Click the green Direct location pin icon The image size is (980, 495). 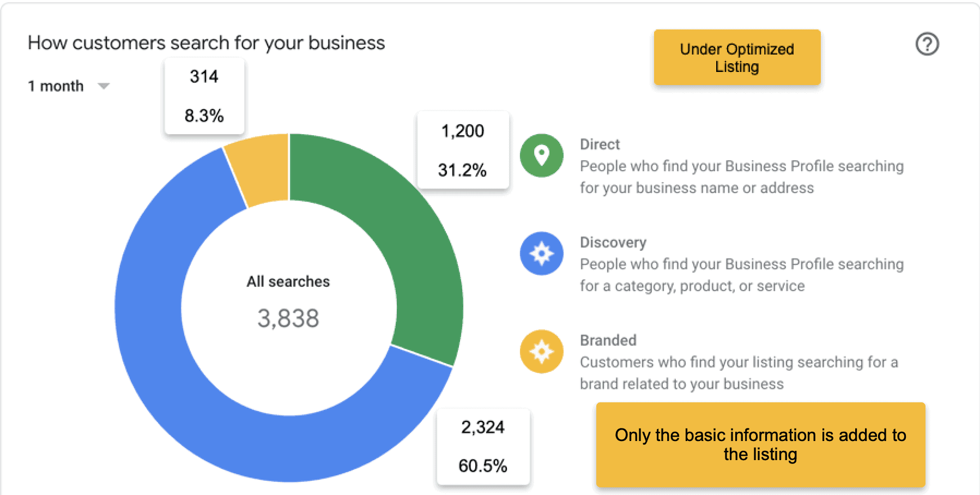[x=541, y=155]
